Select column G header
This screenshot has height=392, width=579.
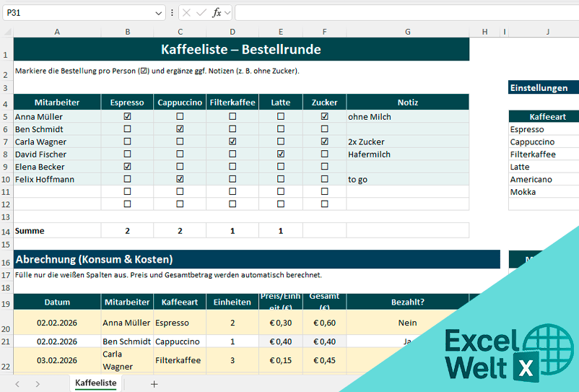[x=408, y=32]
